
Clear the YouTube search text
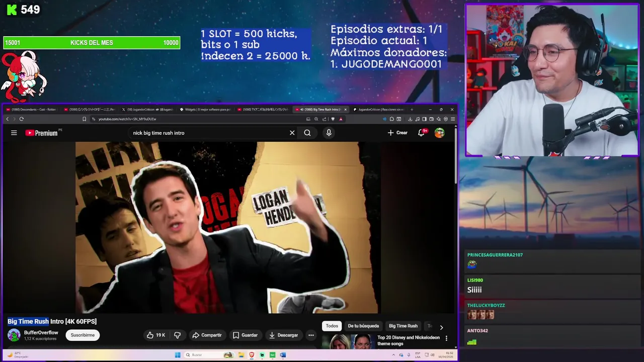pyautogui.click(x=292, y=133)
